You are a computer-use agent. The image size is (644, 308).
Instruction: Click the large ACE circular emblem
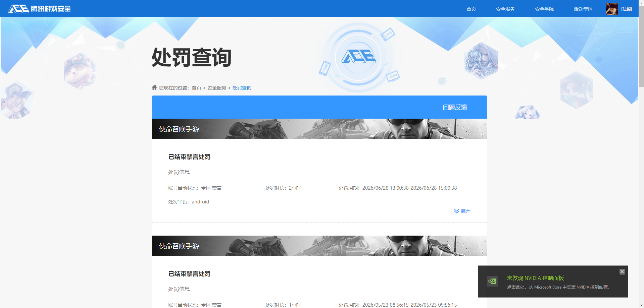pos(358,57)
